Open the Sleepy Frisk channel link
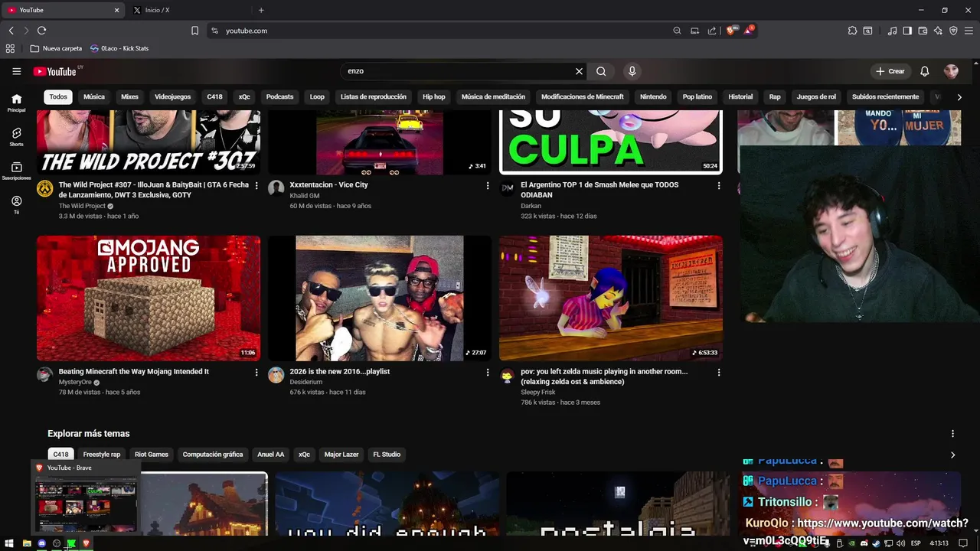 point(538,392)
